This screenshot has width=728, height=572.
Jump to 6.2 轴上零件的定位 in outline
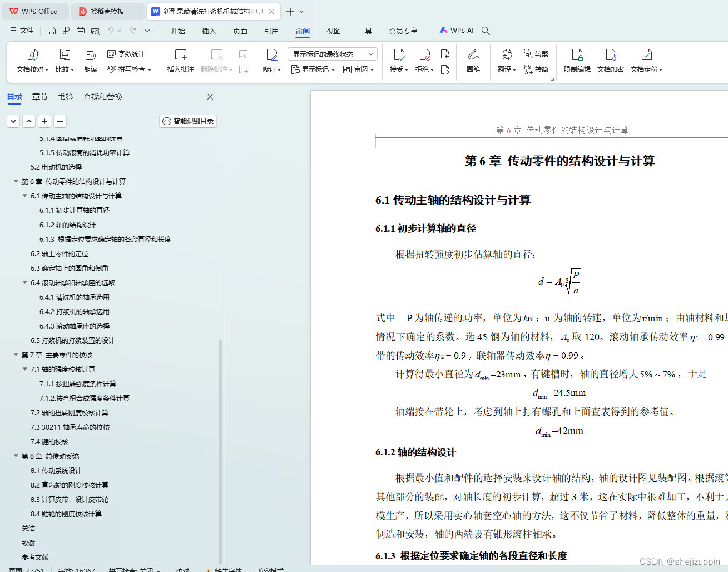pos(60,253)
